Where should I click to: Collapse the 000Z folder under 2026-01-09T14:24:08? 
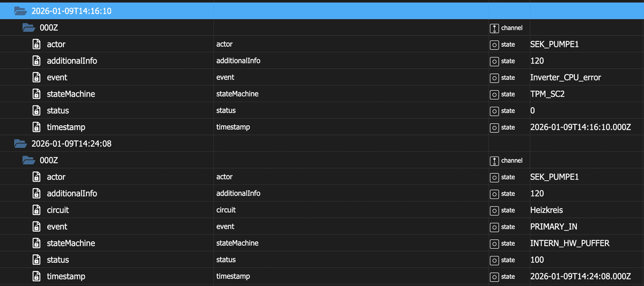tap(28, 160)
